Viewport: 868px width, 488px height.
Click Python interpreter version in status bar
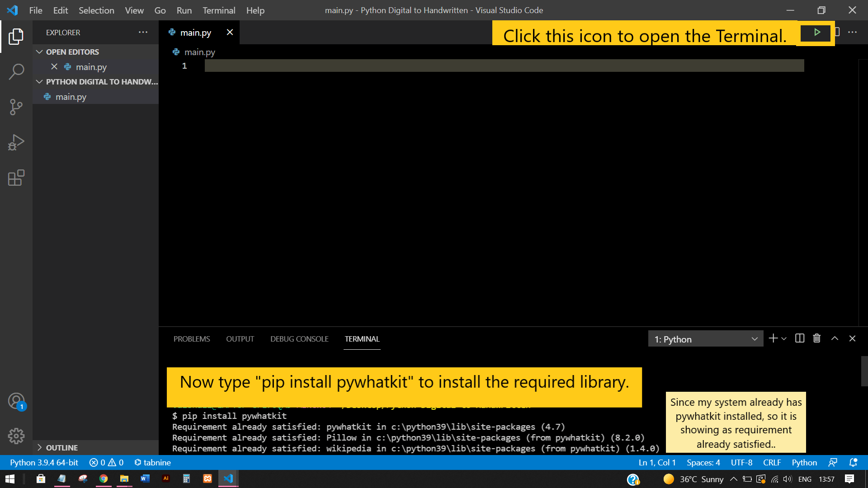[x=43, y=462]
